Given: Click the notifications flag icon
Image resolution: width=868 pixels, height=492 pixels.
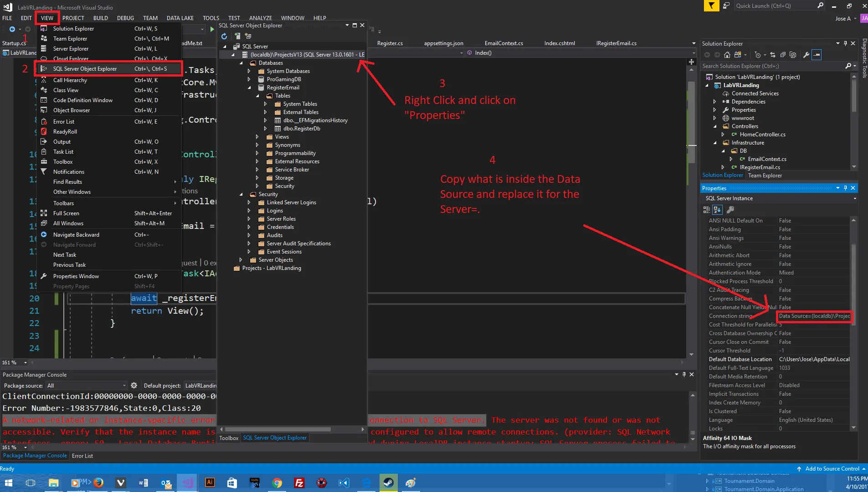Looking at the screenshot, I should pyautogui.click(x=711, y=5).
